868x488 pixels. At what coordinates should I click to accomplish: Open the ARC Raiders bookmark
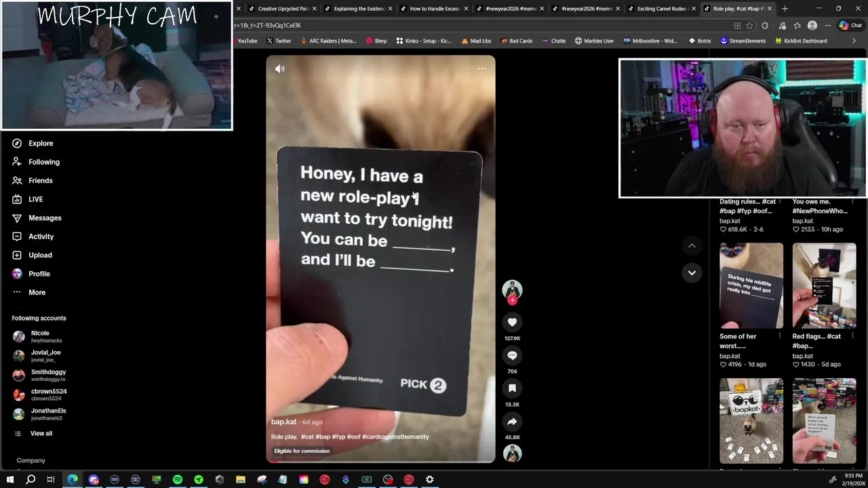click(x=328, y=41)
